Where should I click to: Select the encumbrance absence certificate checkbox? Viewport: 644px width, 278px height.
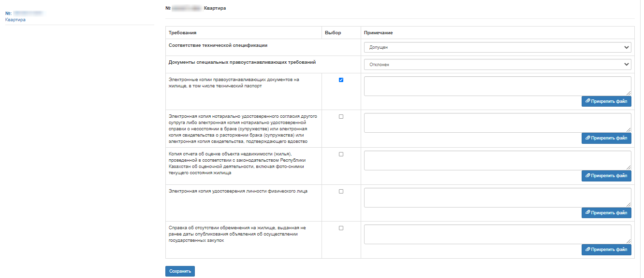(x=341, y=228)
